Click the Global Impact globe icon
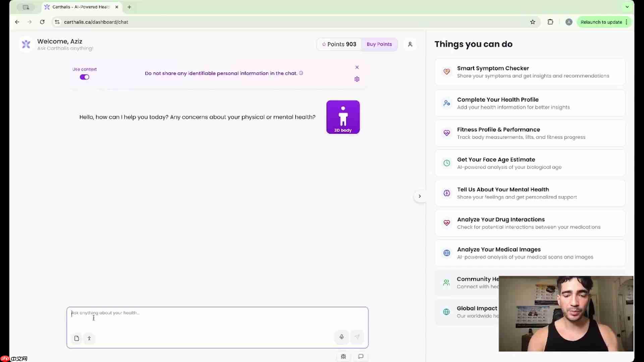644x362 pixels. pyautogui.click(x=446, y=312)
